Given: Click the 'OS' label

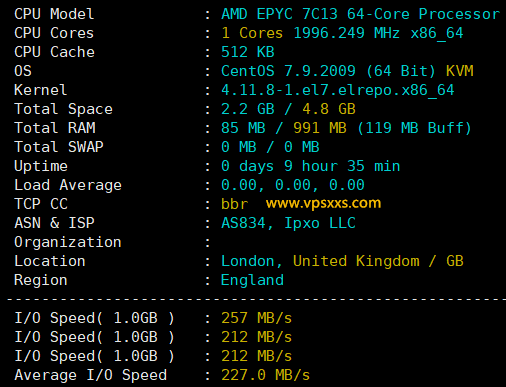Looking at the screenshot, I should (x=23, y=71).
